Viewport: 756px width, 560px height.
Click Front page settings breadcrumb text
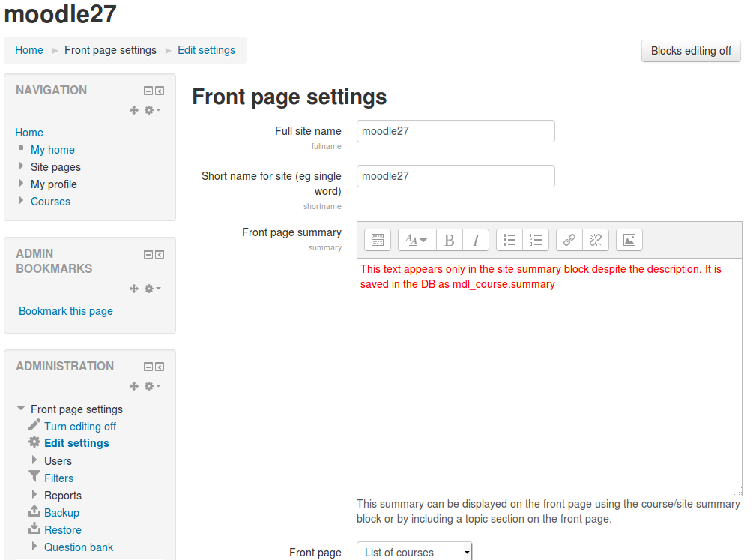coord(110,50)
